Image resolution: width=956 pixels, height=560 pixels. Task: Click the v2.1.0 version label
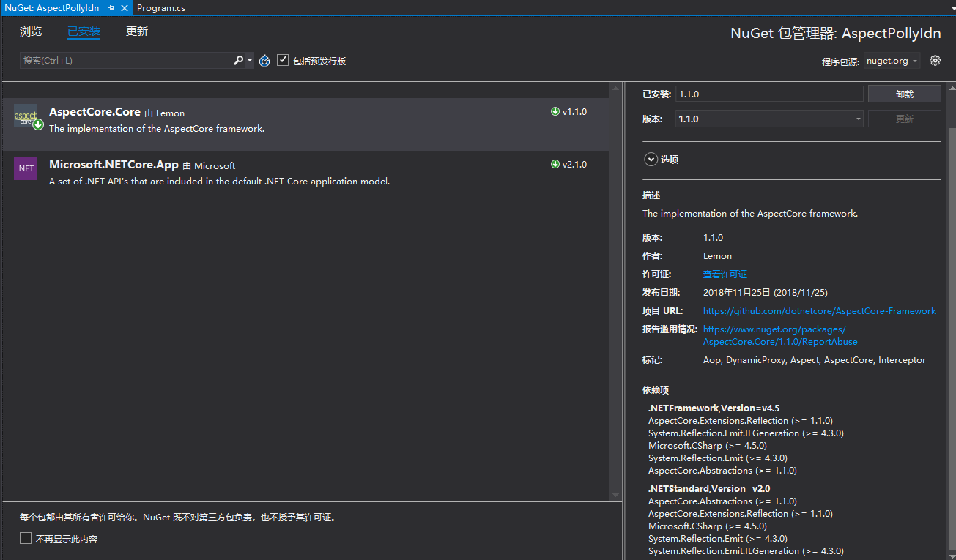[x=574, y=165]
